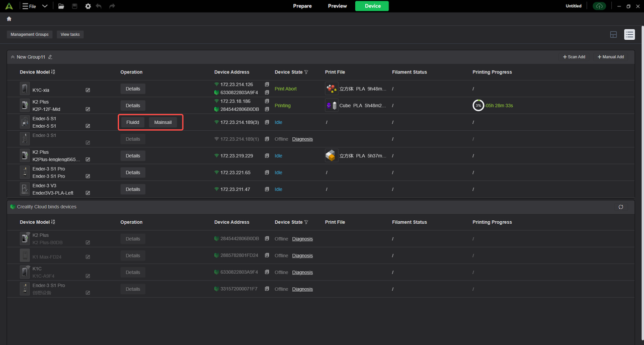Refresh Creality Cloud binds devices list

[x=621, y=207]
